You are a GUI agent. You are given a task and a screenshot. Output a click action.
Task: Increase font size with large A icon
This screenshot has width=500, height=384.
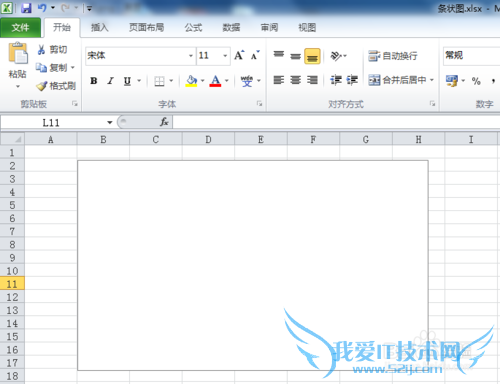(x=239, y=55)
